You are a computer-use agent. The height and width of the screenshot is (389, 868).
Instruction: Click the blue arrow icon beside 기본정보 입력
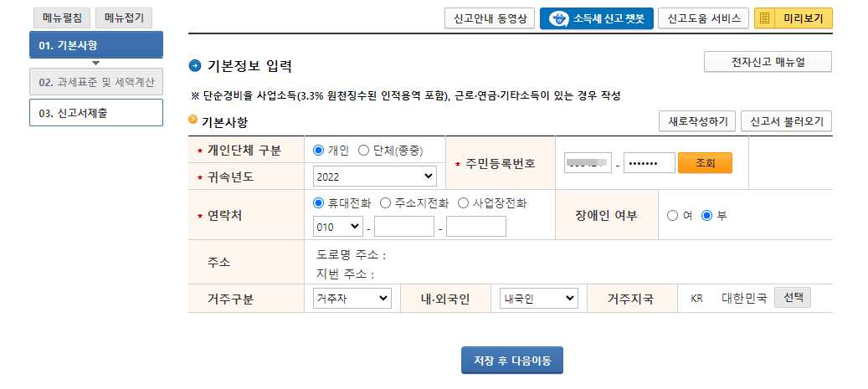[x=195, y=65]
